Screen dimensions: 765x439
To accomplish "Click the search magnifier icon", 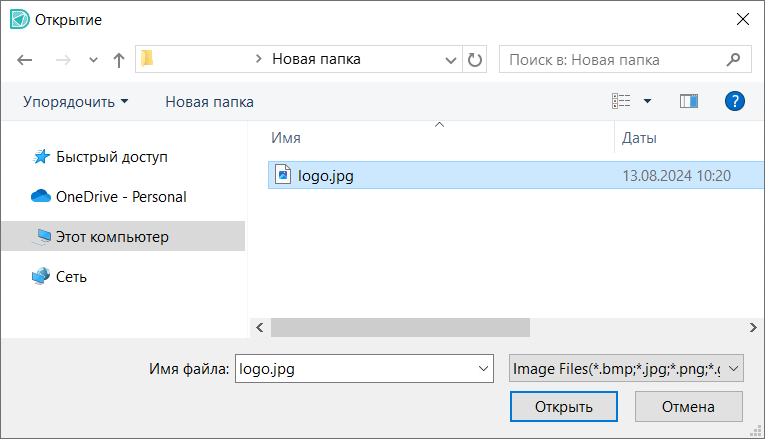I will click(x=734, y=59).
